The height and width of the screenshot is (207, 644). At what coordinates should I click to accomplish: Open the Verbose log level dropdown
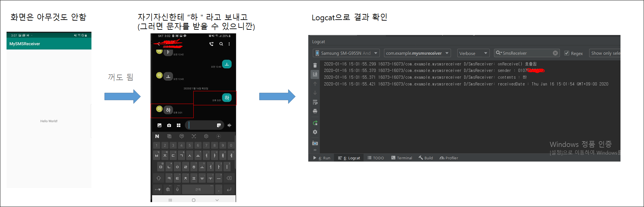click(x=473, y=53)
